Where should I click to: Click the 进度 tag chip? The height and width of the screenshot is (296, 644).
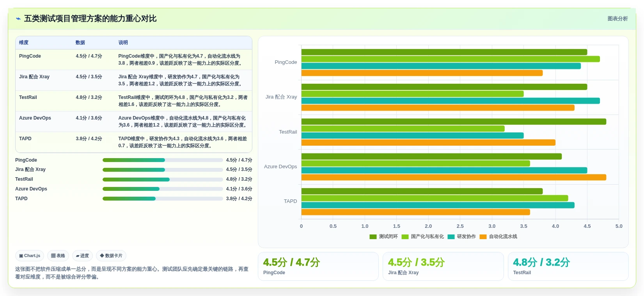[x=82, y=256]
